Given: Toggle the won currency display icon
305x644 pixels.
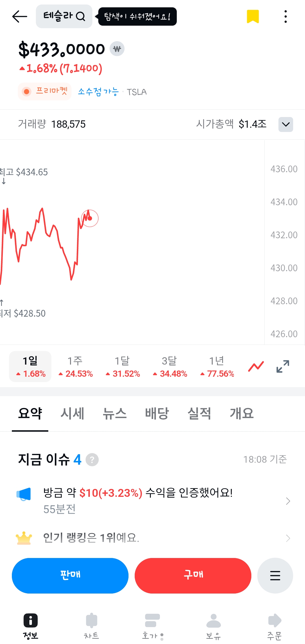Looking at the screenshot, I should tap(117, 49).
